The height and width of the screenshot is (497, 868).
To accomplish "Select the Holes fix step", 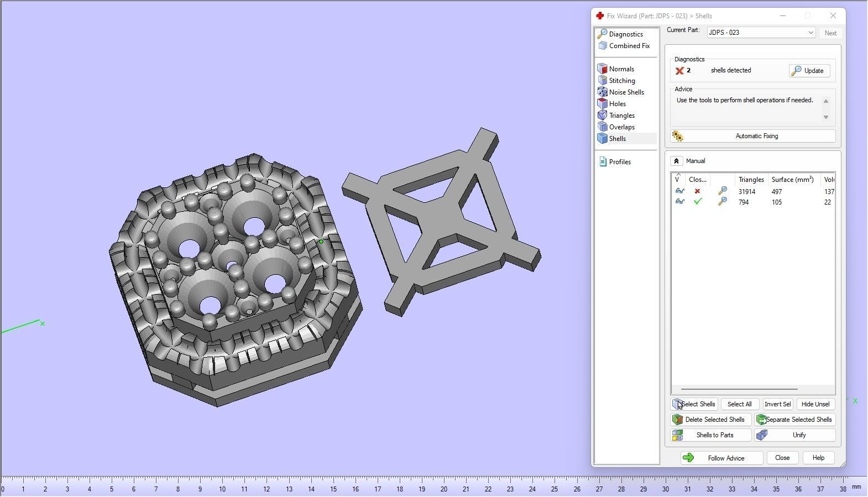I will click(618, 104).
